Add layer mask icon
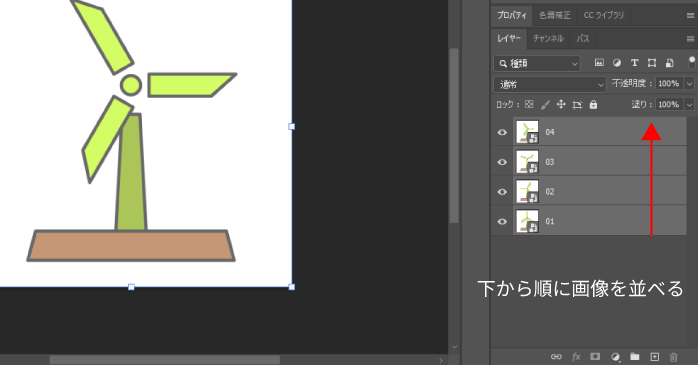This screenshot has height=365, width=698. [595, 357]
